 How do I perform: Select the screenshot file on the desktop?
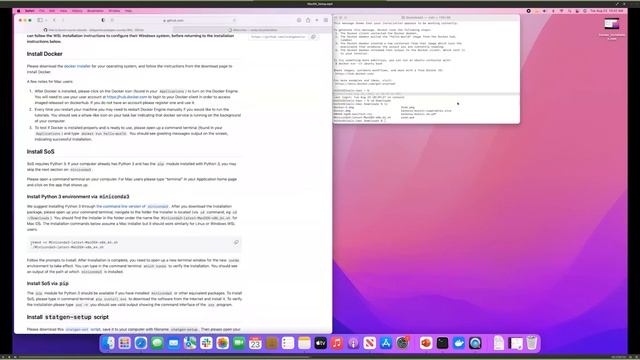tap(611, 29)
